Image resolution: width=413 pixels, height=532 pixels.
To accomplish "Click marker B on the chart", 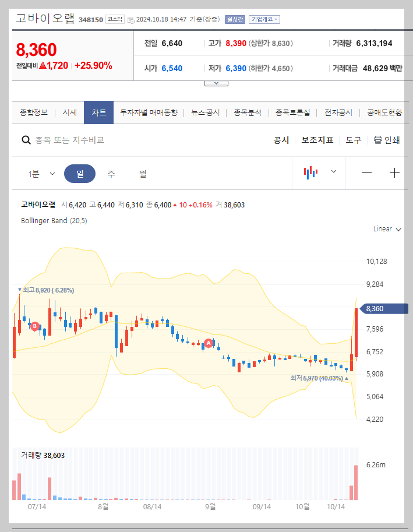I will point(34,326).
